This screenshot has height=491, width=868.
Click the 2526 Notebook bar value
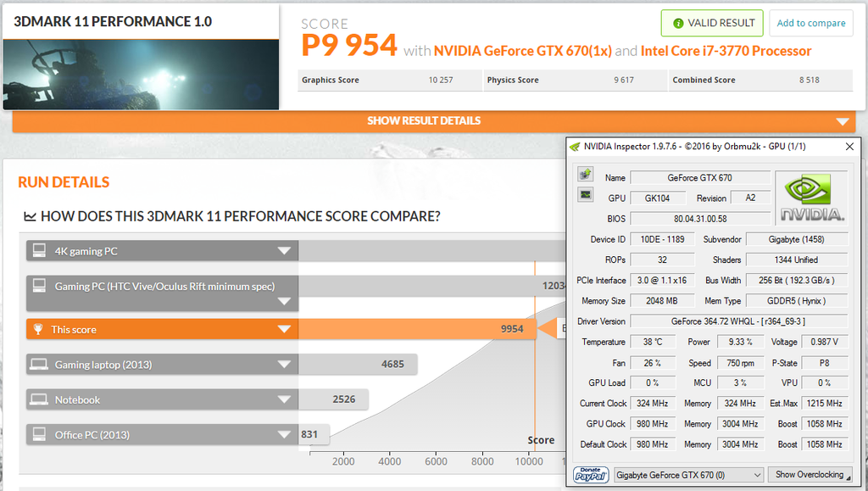coord(344,399)
